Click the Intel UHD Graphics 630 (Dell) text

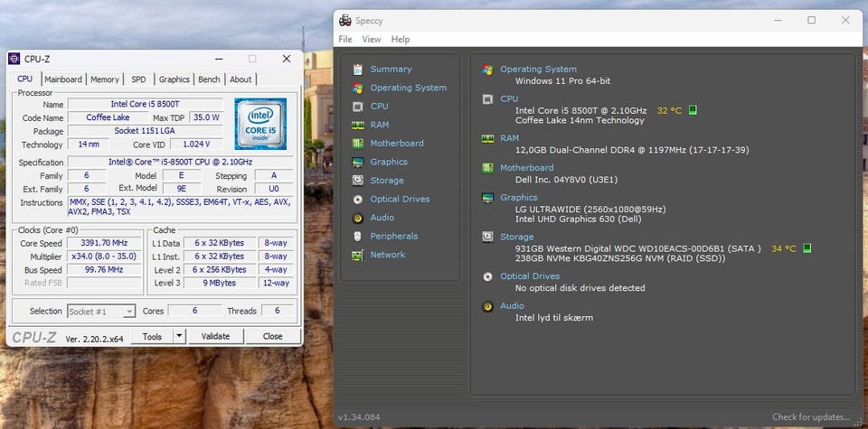pos(579,219)
